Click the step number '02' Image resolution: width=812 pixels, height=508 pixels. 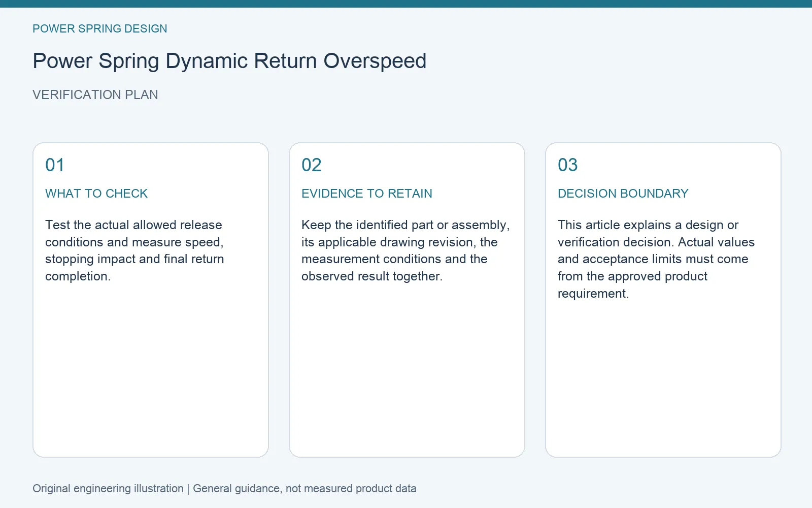[312, 165]
